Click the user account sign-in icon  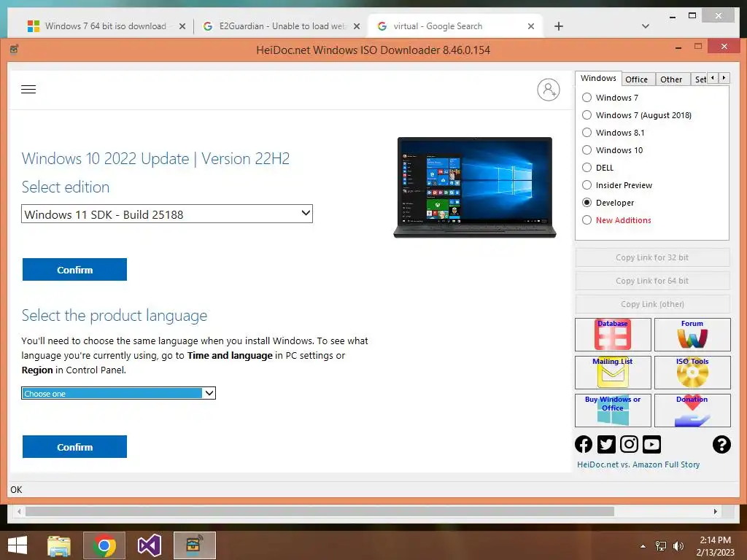point(549,90)
